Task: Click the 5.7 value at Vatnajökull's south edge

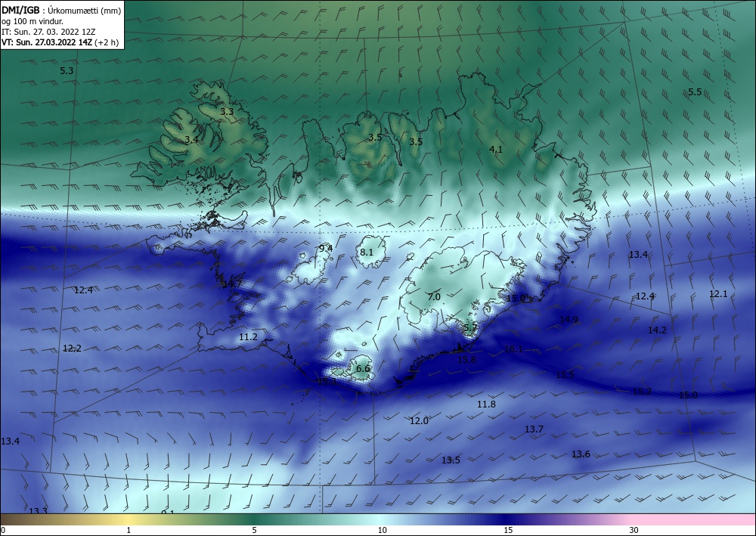Action: click(470, 328)
